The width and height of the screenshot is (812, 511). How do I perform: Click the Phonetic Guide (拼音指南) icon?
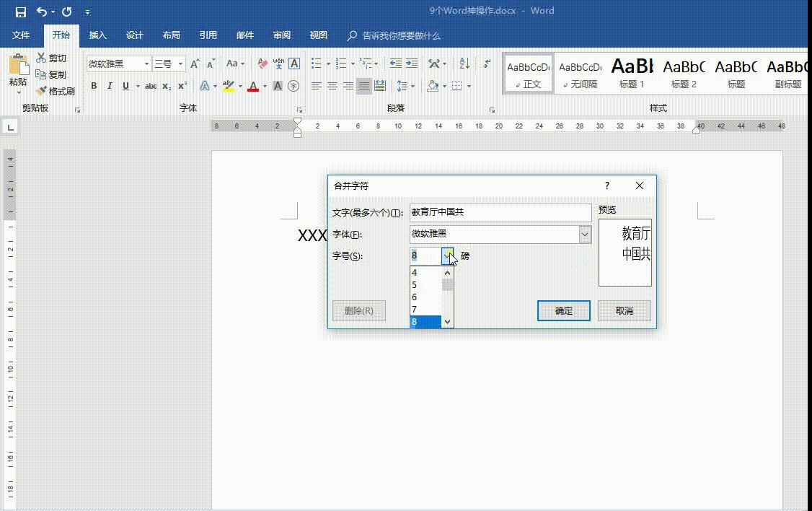(277, 64)
